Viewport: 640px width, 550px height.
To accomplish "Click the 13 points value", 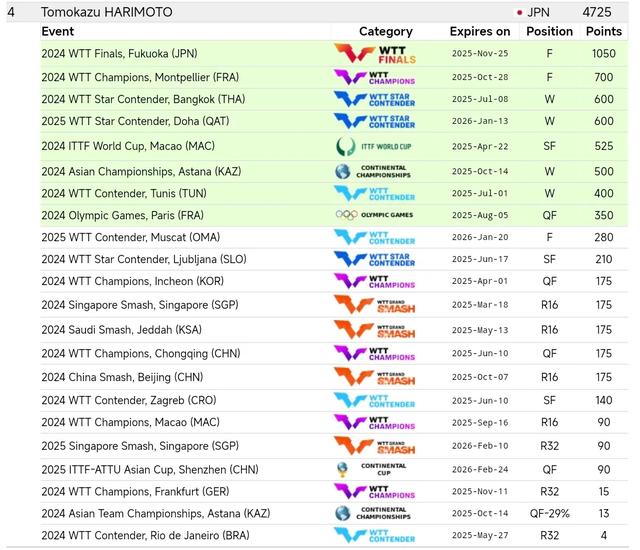I will 604,513.
